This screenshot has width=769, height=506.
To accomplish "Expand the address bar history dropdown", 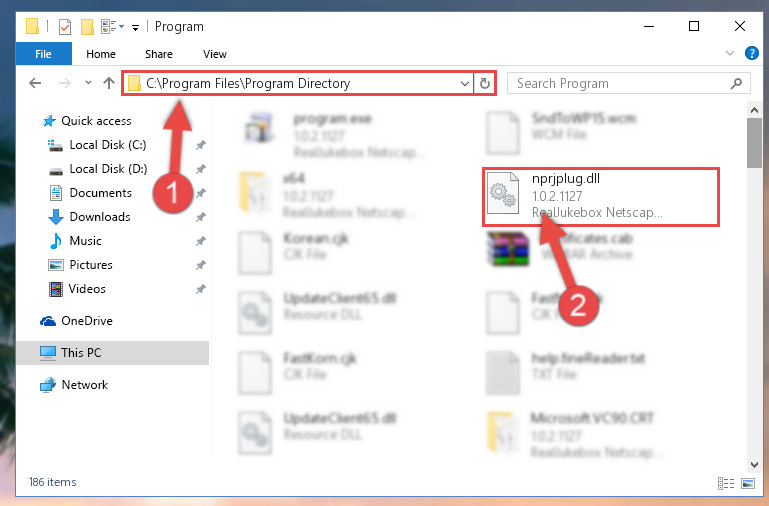I will coord(464,83).
